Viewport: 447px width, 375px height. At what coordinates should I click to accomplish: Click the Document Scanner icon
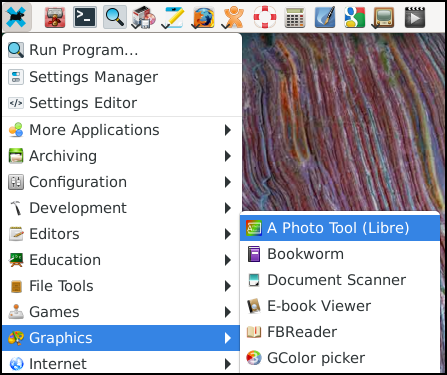[254, 280]
